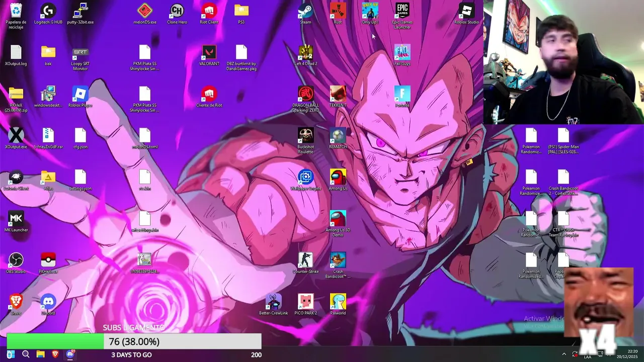The width and height of the screenshot is (644, 362).
Task: Open Epic Games Launcher shortcut
Action: coord(402,16)
